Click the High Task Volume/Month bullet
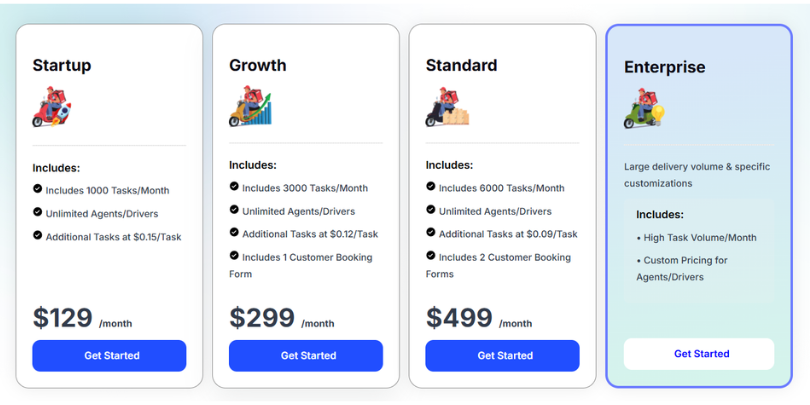This screenshot has width=810, height=405. 698,238
